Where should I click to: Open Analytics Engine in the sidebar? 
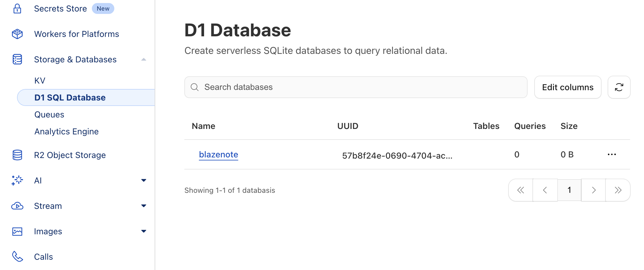pos(66,132)
